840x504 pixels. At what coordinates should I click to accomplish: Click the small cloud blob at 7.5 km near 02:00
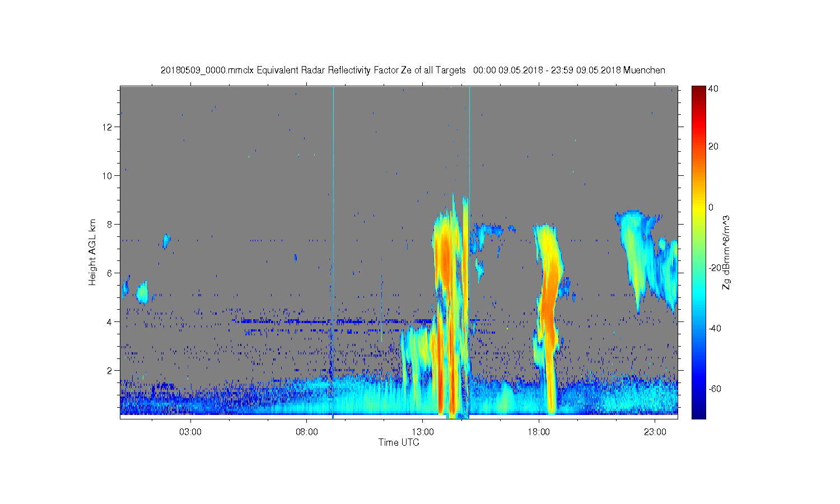166,241
